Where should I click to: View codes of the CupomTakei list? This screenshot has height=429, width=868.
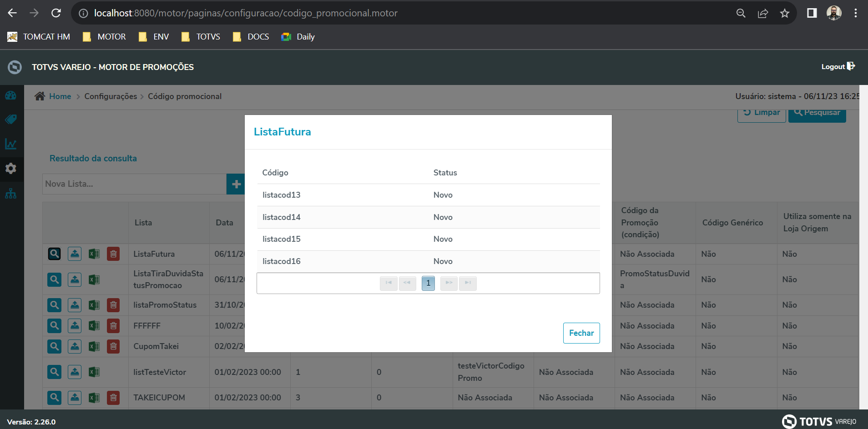coord(54,346)
